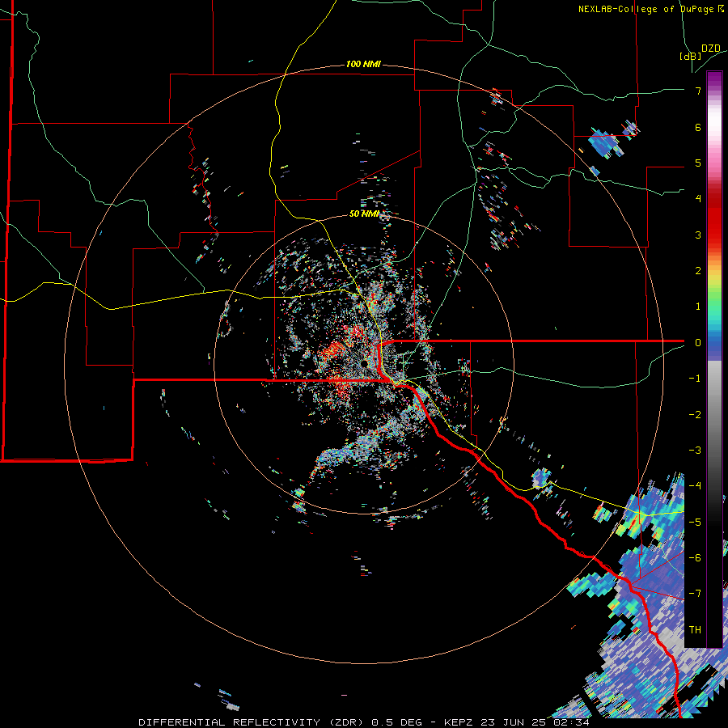The image size is (728, 728).
Task: Click the 7 dB tick on color scale
Action: [x=698, y=91]
